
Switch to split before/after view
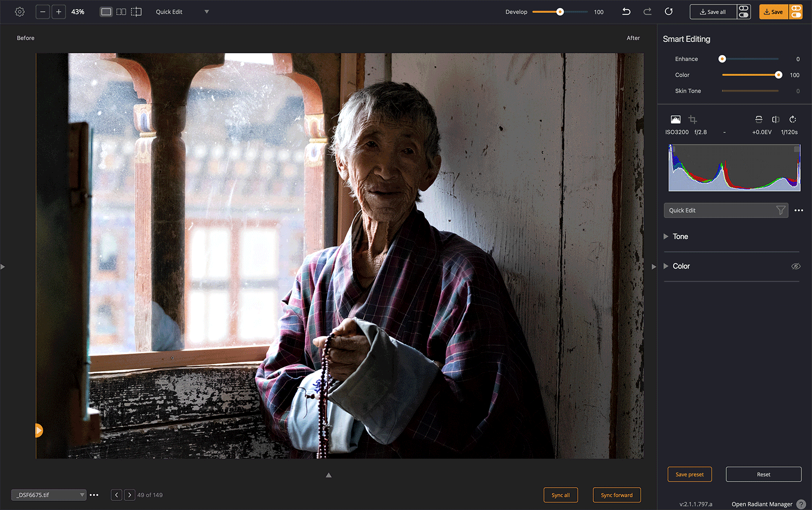click(121, 12)
